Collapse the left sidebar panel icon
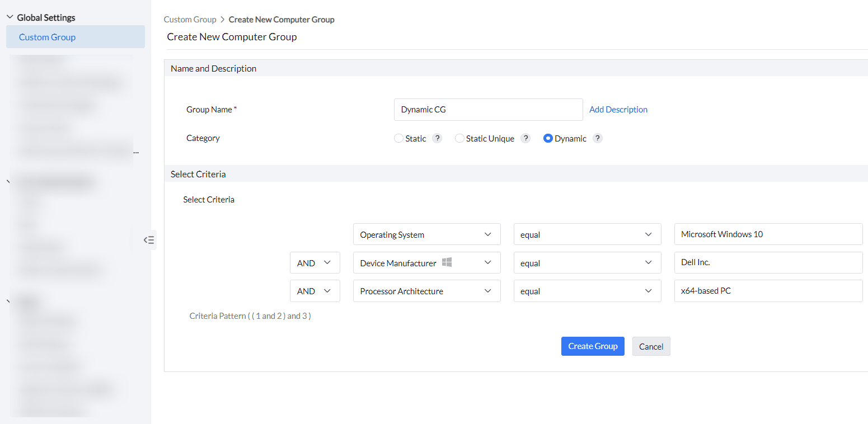Viewport: 868px width, 424px height. (149, 240)
